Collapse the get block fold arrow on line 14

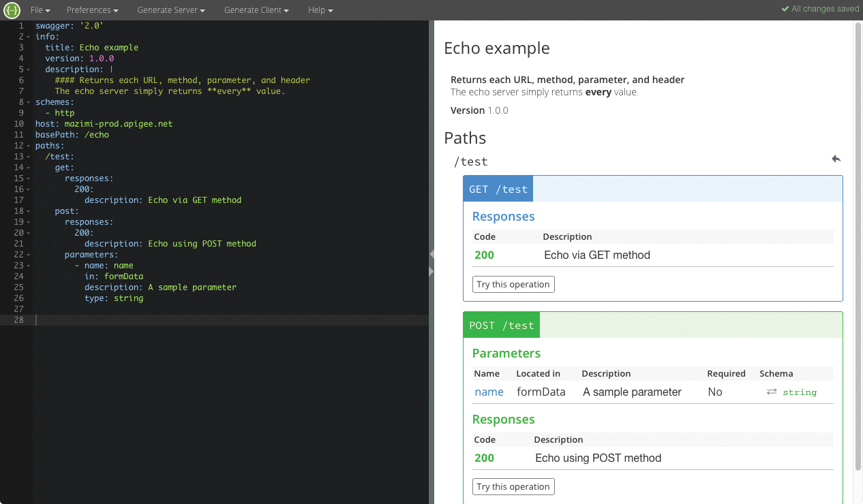pyautogui.click(x=27, y=167)
